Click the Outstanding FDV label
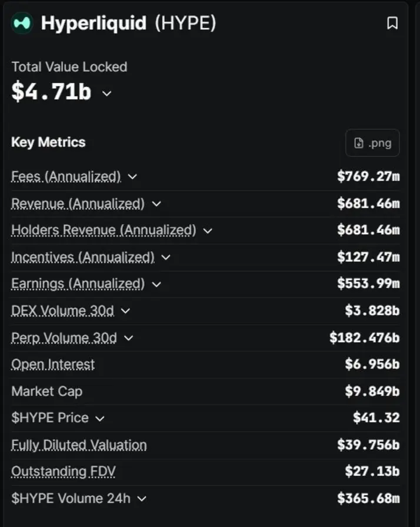Viewport: 420px width, 527px height. pos(64,472)
